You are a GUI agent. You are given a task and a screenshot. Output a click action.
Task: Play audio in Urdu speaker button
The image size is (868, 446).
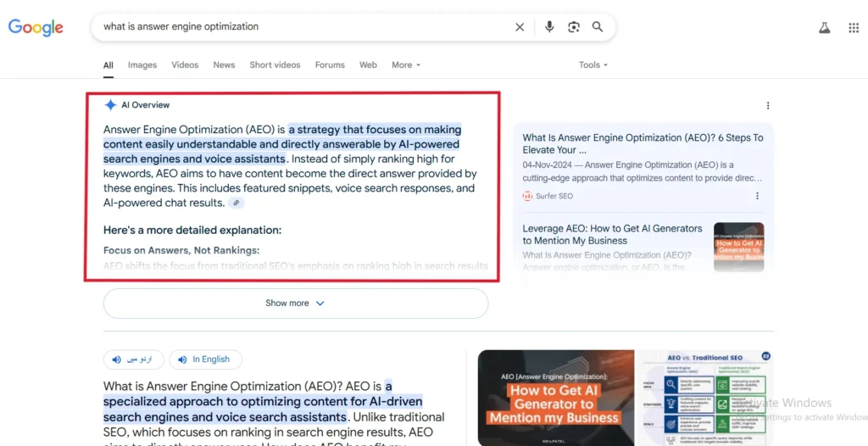coord(133,360)
